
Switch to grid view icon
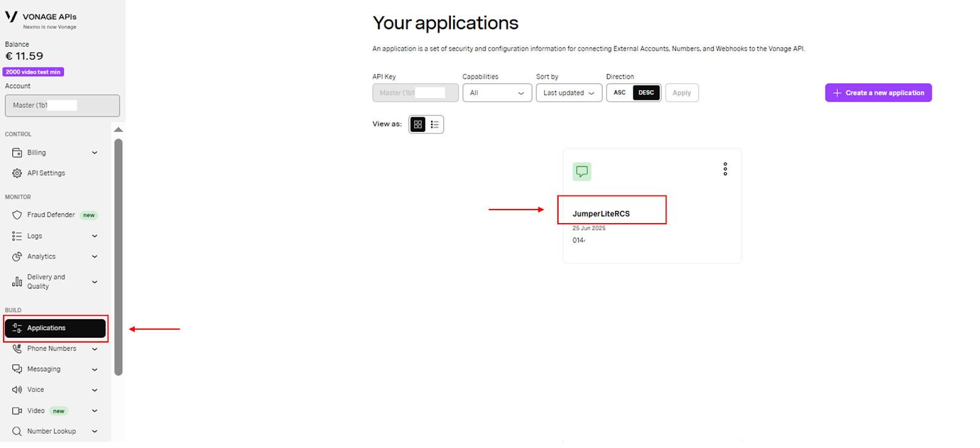(x=418, y=124)
